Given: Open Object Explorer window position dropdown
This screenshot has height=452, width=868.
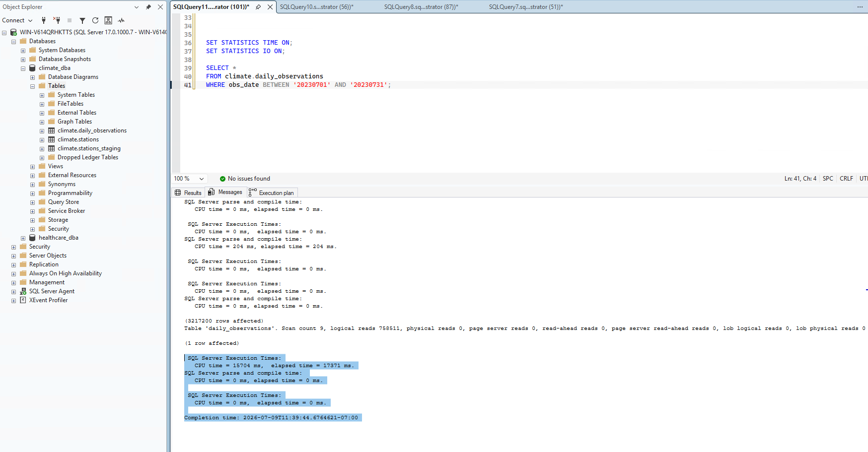Looking at the screenshot, I should pos(137,7).
